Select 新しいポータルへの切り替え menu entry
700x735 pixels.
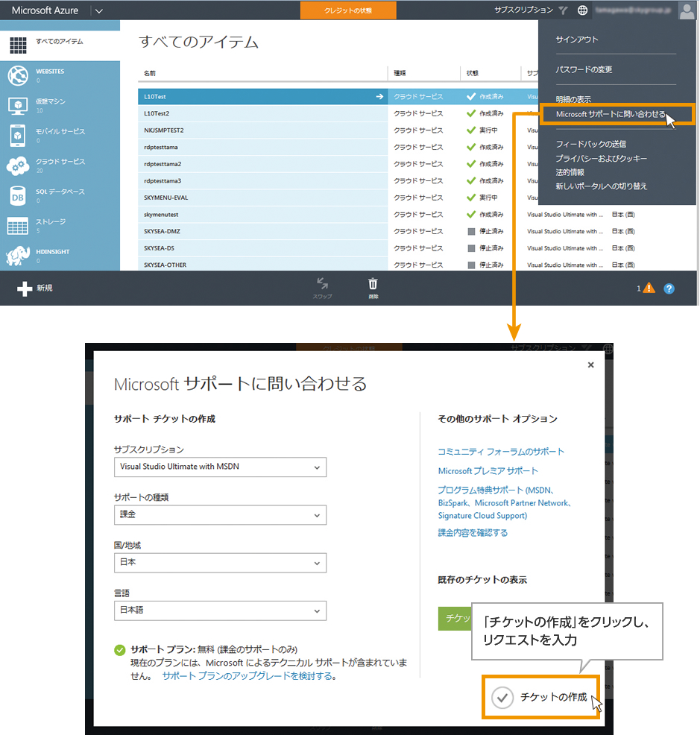click(x=601, y=186)
